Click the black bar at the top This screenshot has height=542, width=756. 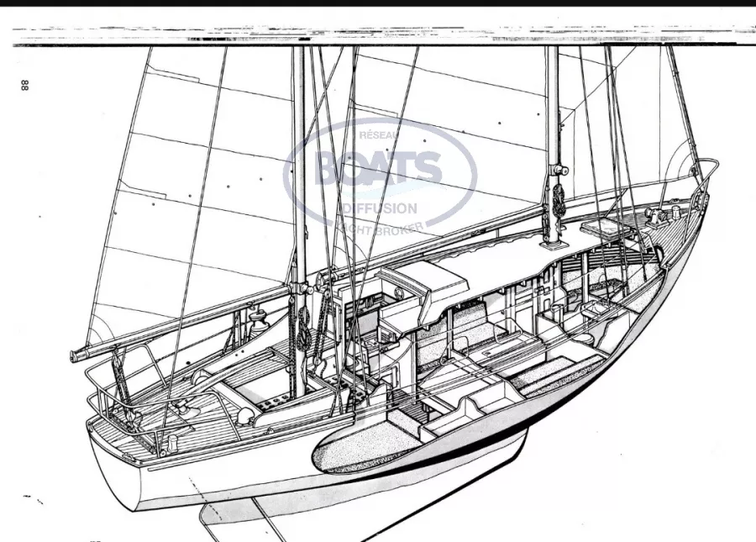378,3
